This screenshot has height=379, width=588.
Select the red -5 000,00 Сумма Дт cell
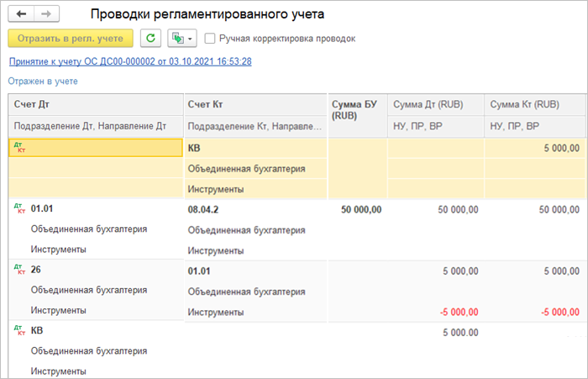pos(457,312)
